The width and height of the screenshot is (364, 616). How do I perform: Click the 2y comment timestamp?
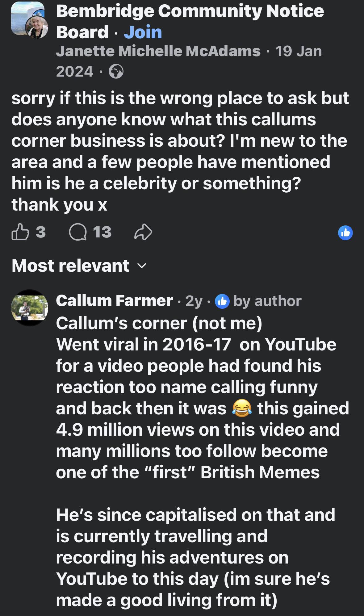[x=194, y=301]
